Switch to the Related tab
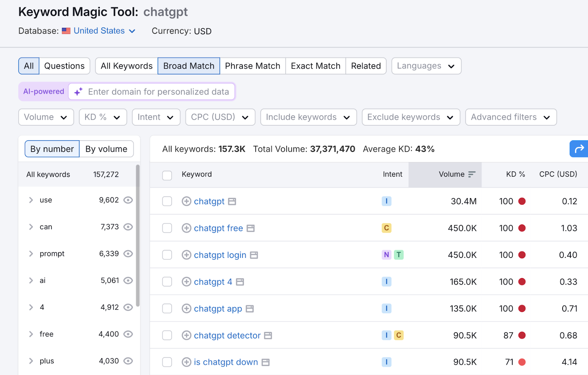 coord(366,66)
